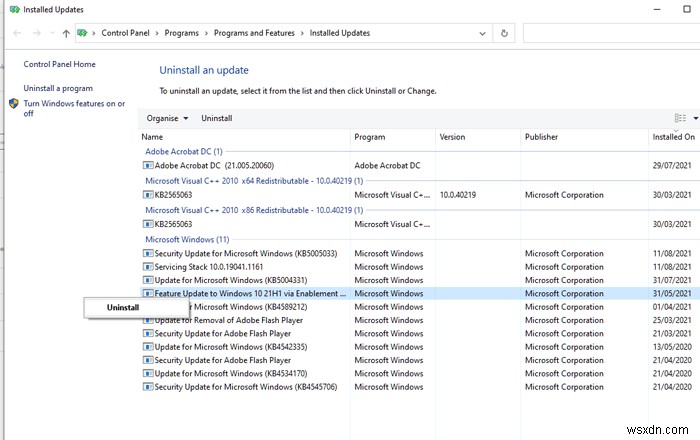Click installed date 25/03/2021
The width and height of the screenshot is (700, 440).
click(672, 320)
